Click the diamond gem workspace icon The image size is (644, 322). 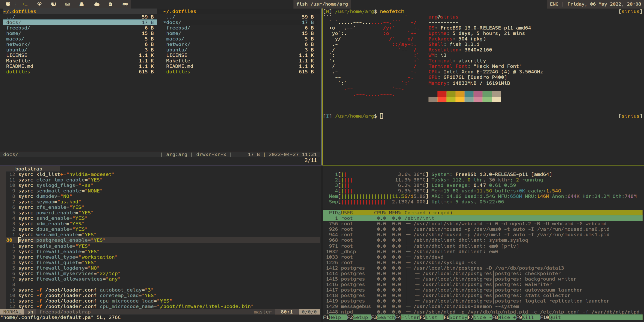[x=39, y=4]
